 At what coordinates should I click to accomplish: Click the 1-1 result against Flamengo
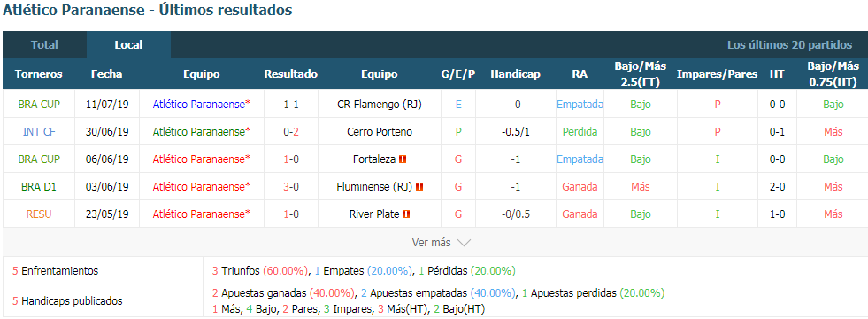click(x=290, y=105)
